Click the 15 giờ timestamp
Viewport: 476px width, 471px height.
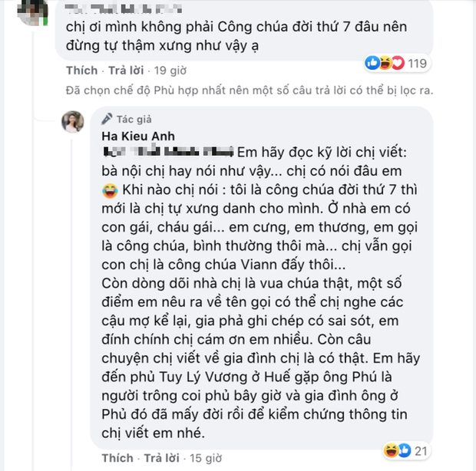point(203,458)
